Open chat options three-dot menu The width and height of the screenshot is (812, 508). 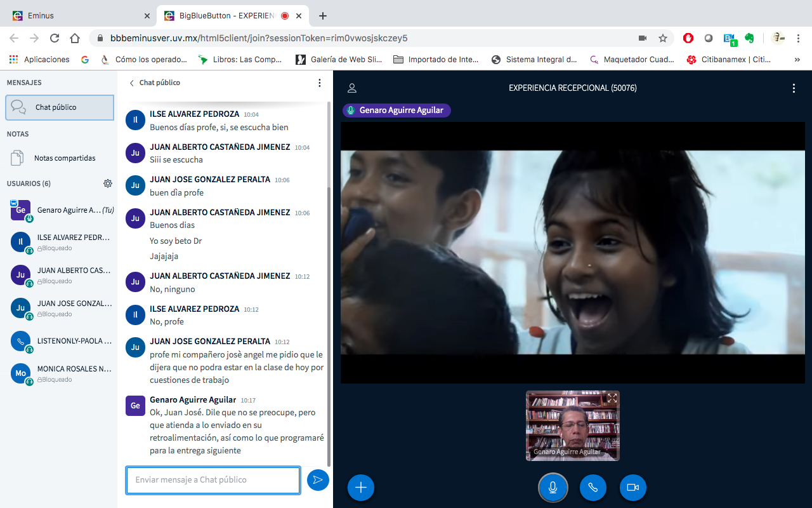(x=320, y=83)
